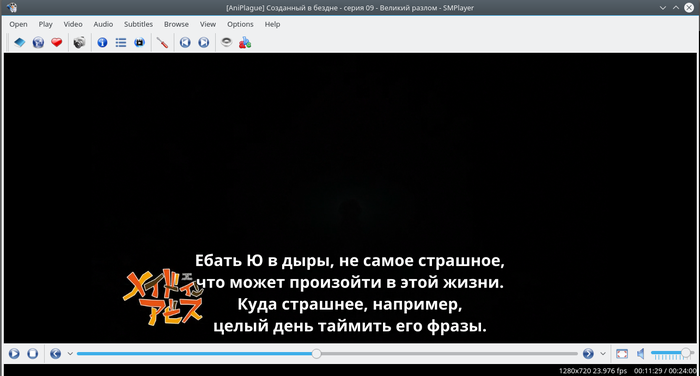
Task: Click the seek bar handle
Action: (x=317, y=354)
